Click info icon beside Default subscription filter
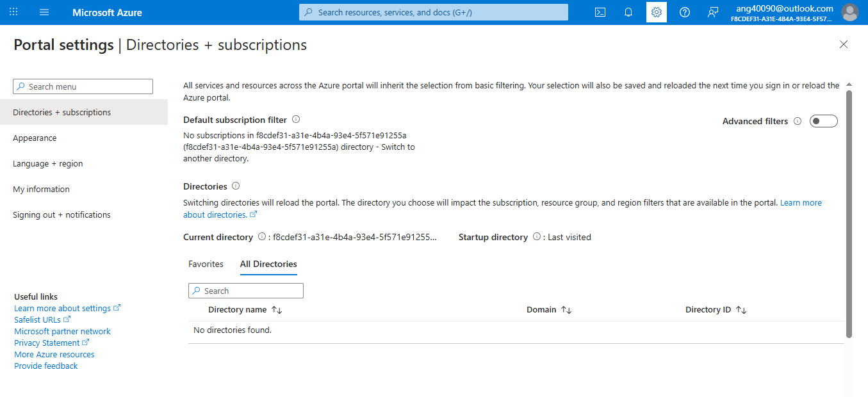Viewport: 868px width, 397px height. (295, 119)
